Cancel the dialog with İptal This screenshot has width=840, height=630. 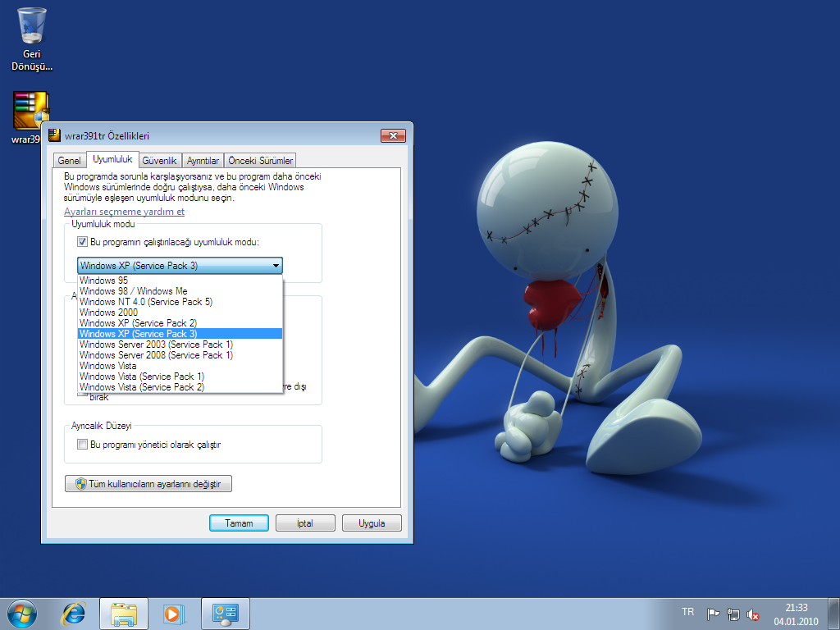coord(305,523)
